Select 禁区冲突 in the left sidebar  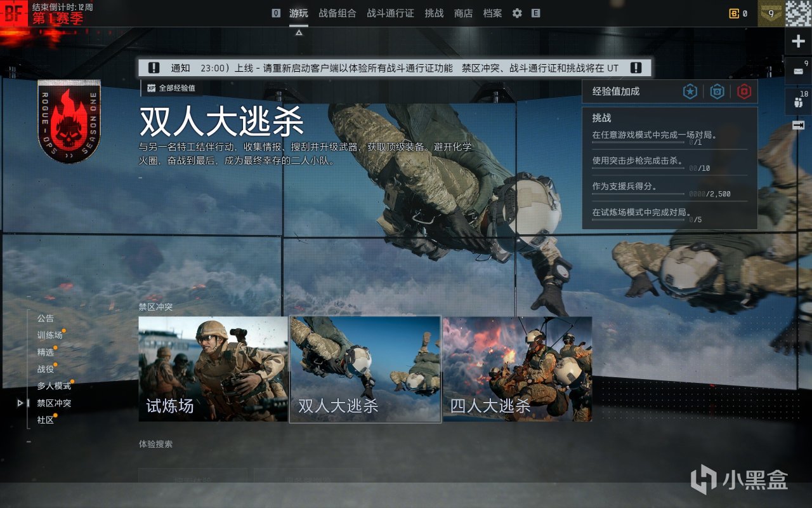(x=54, y=403)
